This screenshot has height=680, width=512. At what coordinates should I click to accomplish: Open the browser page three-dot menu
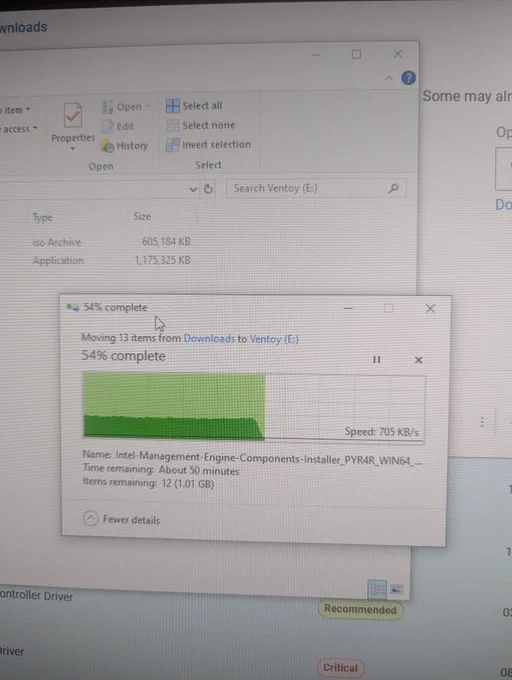tap(482, 422)
